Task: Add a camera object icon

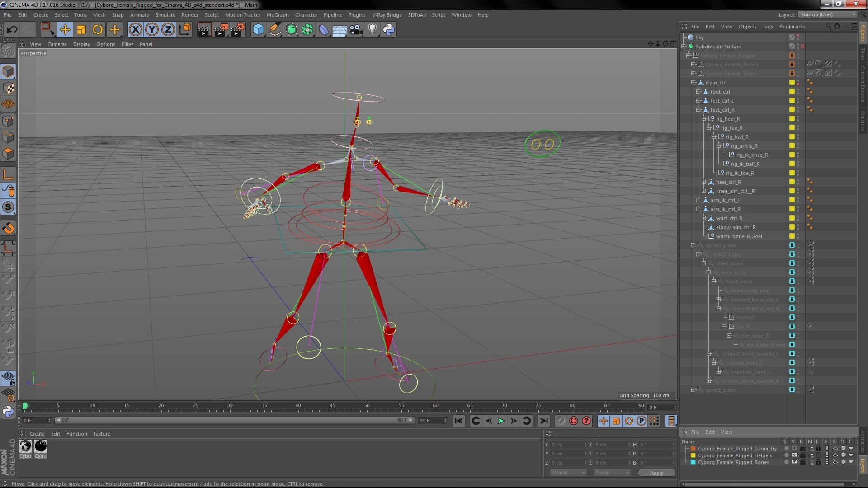Action: click(x=356, y=30)
